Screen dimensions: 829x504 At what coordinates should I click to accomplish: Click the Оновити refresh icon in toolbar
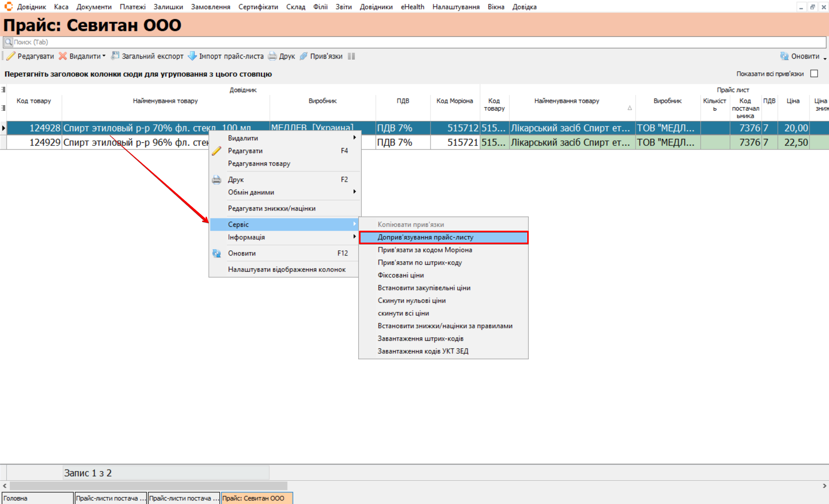[x=784, y=56]
